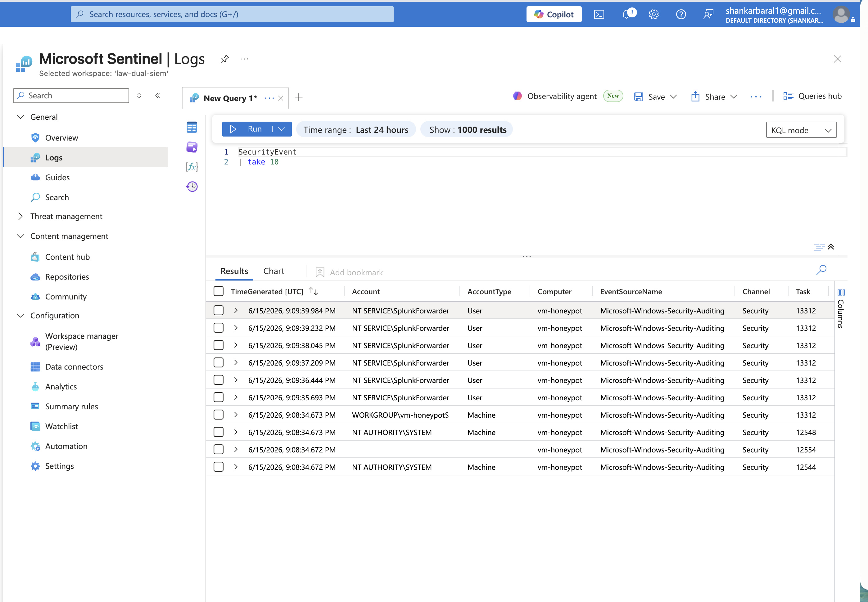Click the pane splitter ellipsis handle

point(527,257)
